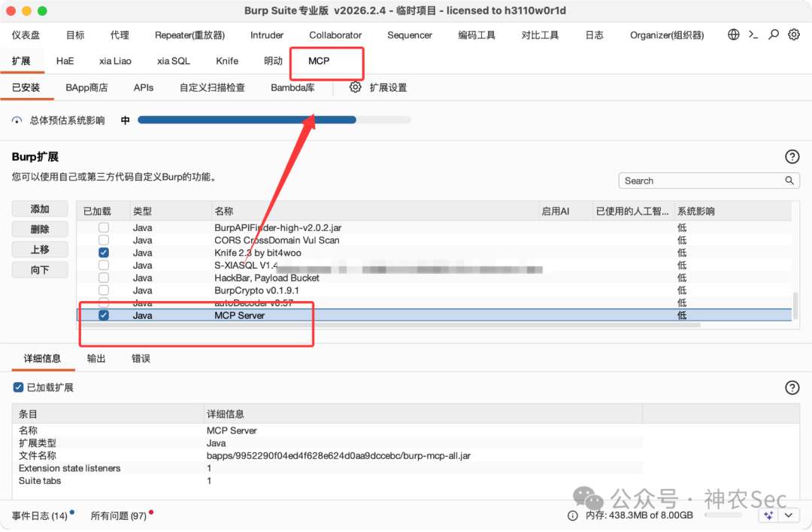Screen dimensions: 812x532
Task: Open the Intruder tab
Action: tap(267, 35)
